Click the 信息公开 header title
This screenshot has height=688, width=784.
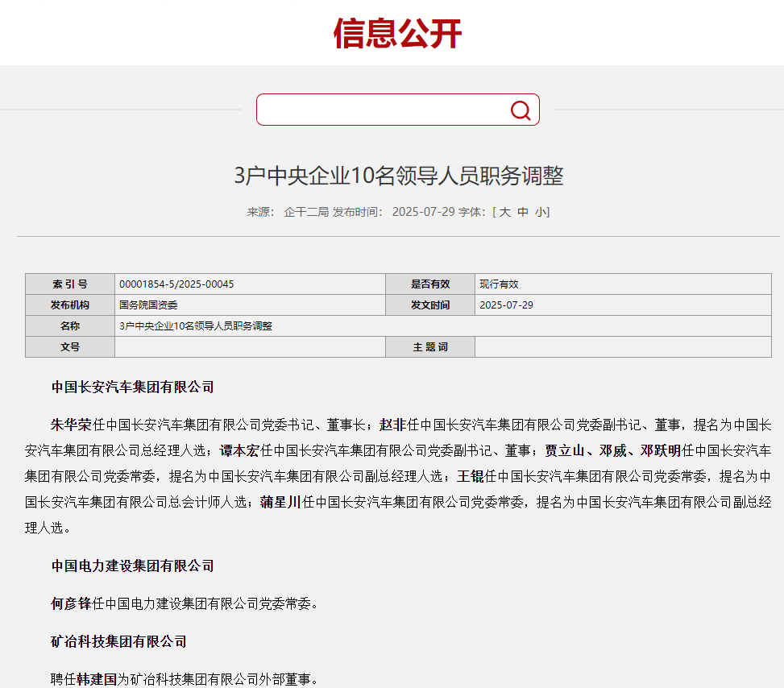click(397, 34)
